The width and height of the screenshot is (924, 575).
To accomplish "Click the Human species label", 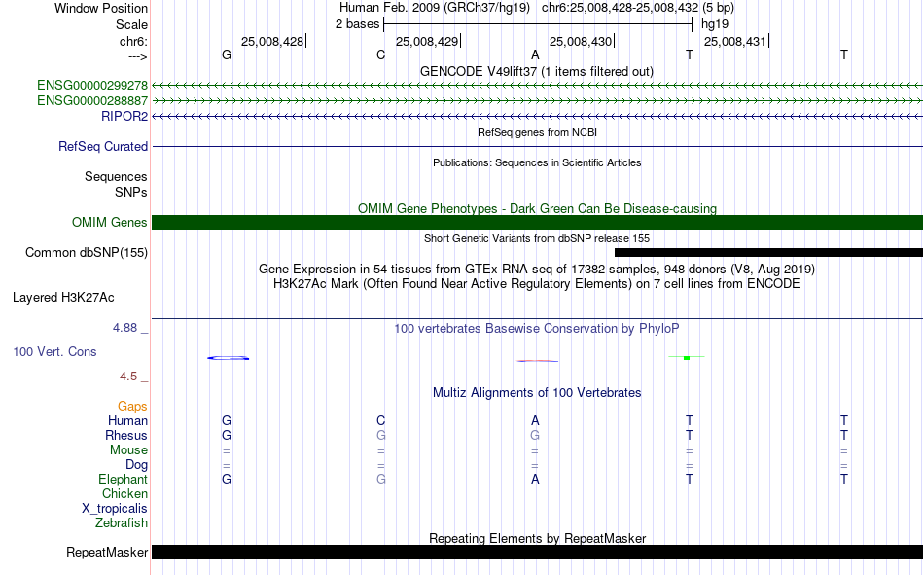I will click(x=127, y=421).
